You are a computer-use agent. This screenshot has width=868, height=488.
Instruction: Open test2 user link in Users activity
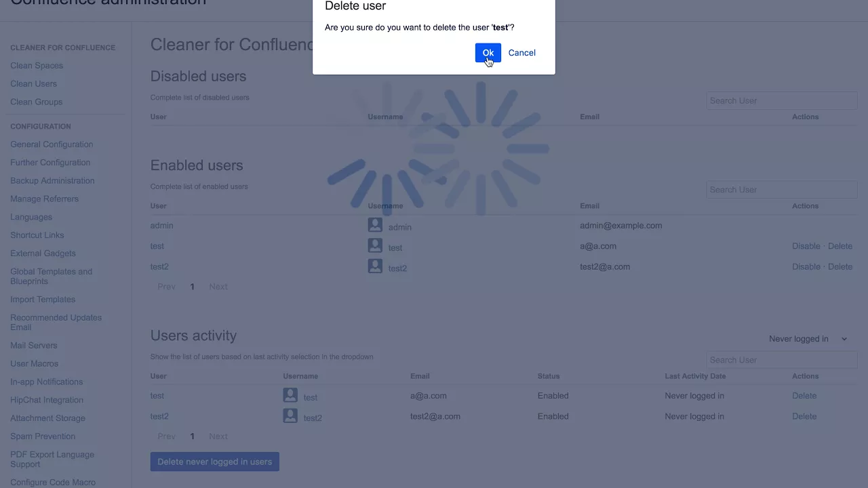coord(159,417)
